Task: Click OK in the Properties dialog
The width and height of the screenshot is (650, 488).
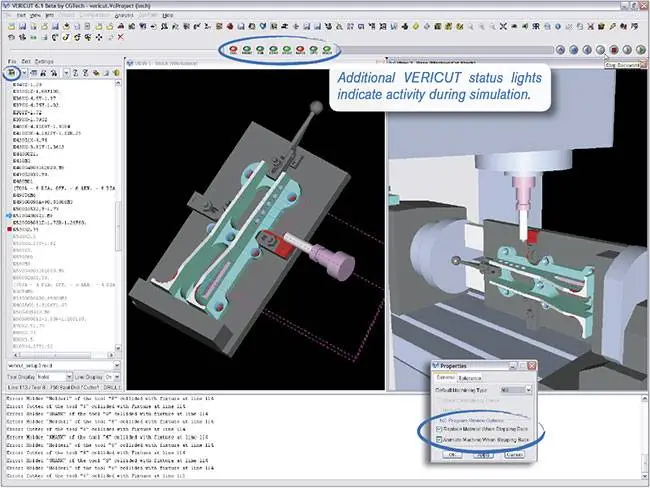Action: pos(452,455)
